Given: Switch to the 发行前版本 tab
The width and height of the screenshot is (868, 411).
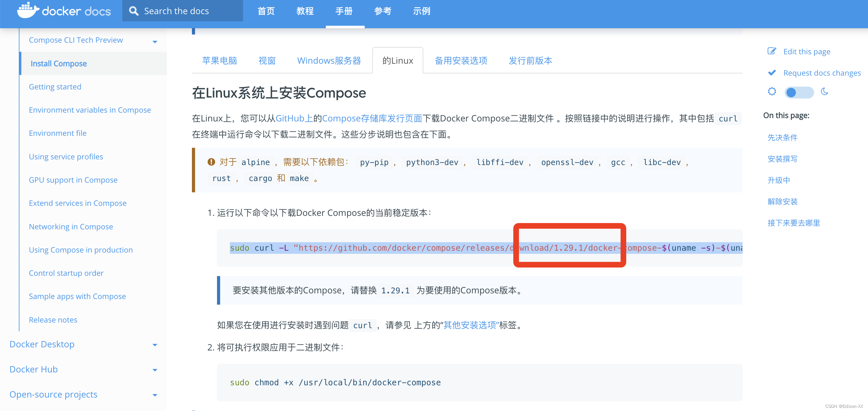Looking at the screenshot, I should pos(530,61).
